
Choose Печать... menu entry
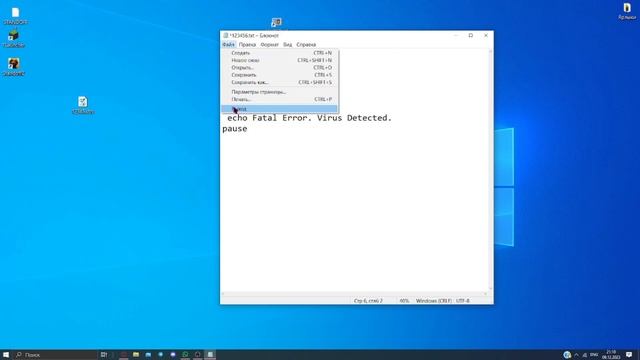280,99
